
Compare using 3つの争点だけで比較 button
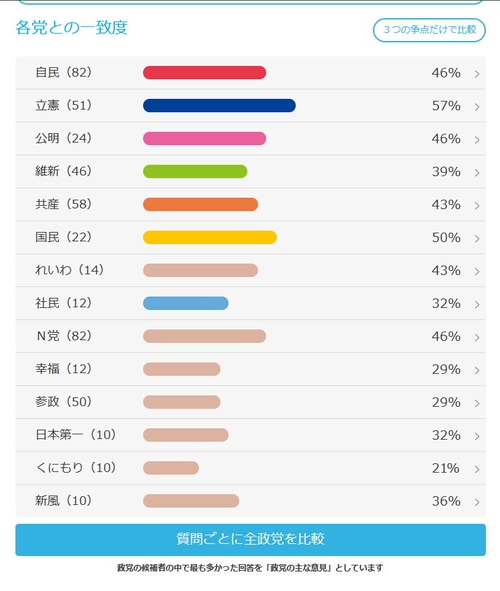[429, 30]
